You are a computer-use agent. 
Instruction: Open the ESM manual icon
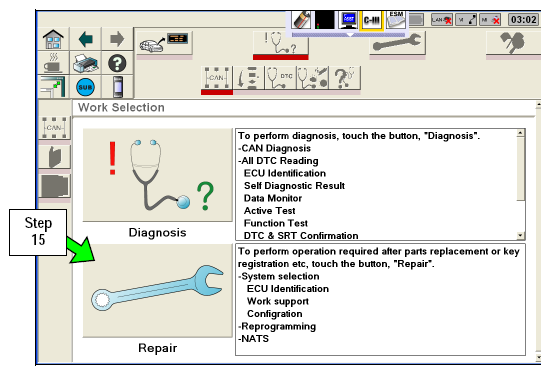click(x=396, y=20)
